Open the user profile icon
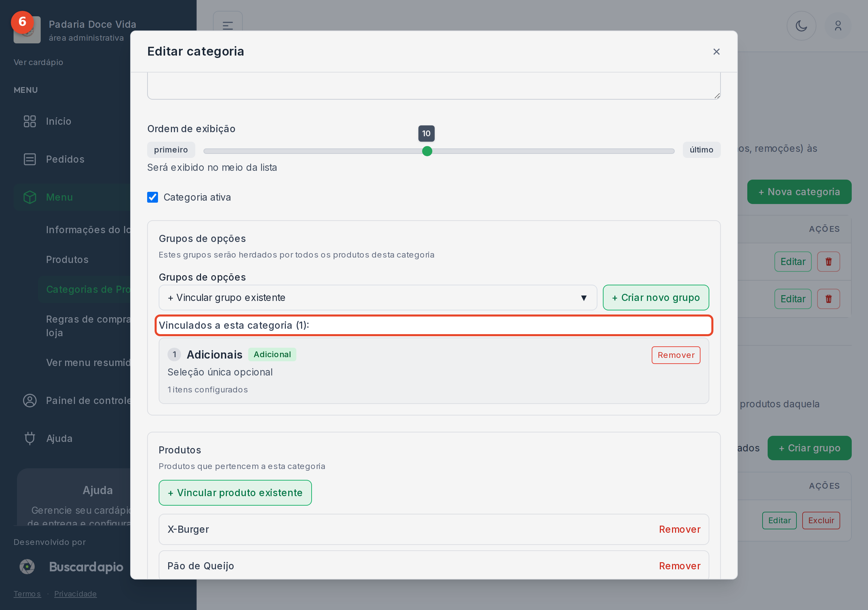868x610 pixels. click(x=838, y=26)
